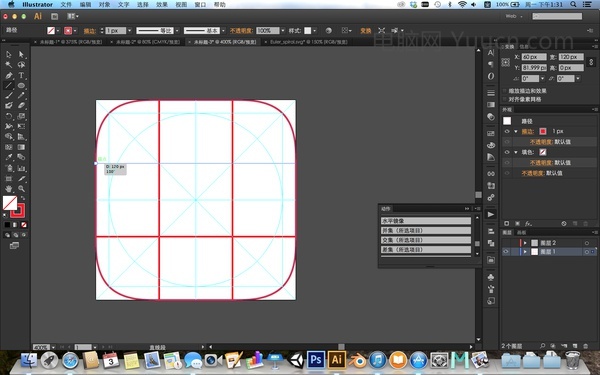Click the orange 描边 link in control bar
This screenshot has width=600, height=375.
[x=90, y=31]
